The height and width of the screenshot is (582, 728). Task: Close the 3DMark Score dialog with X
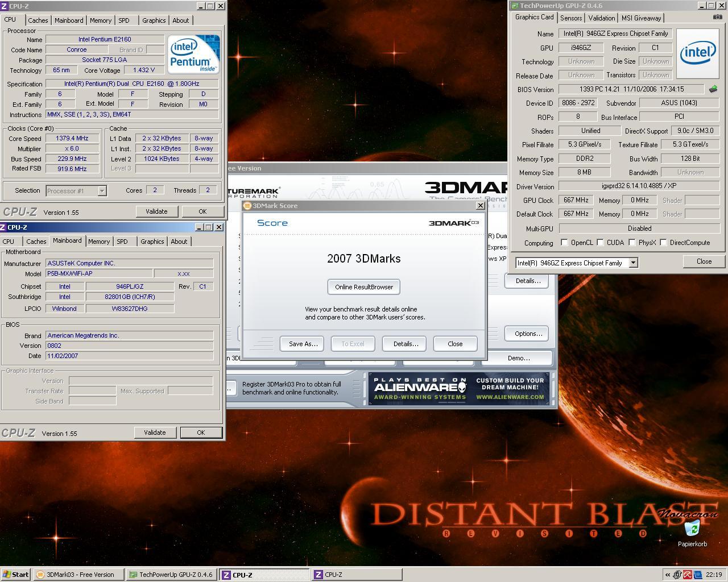pos(480,206)
